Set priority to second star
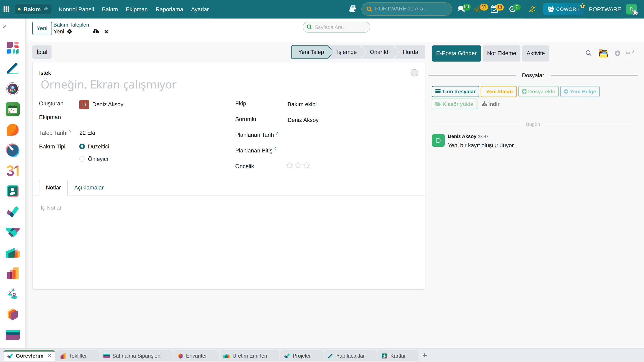The width and height of the screenshot is (644, 362). click(298, 165)
